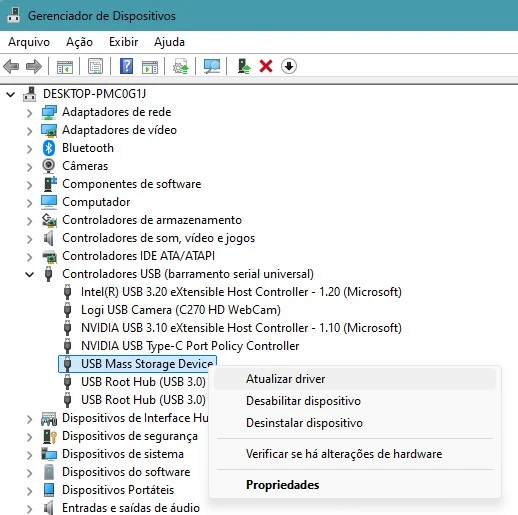
Task: Click the update driver gear toolbar icon
Action: (x=181, y=66)
